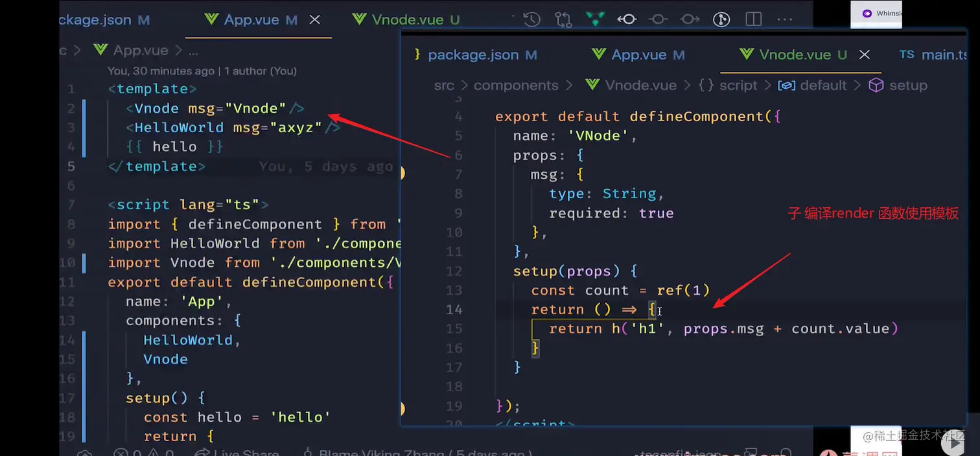The image size is (980, 456).
Task: Click name: 'App' in App.vue
Action: [x=179, y=301]
